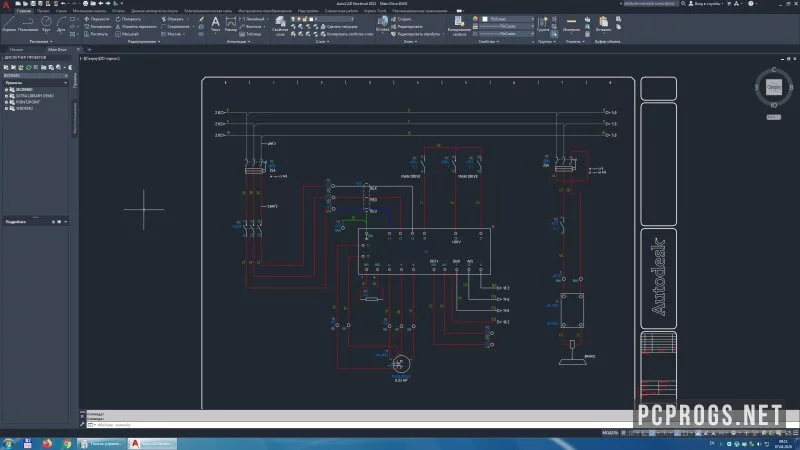Expand the Рисование panel flyout
The width and height of the screenshot is (800, 450).
41,42
